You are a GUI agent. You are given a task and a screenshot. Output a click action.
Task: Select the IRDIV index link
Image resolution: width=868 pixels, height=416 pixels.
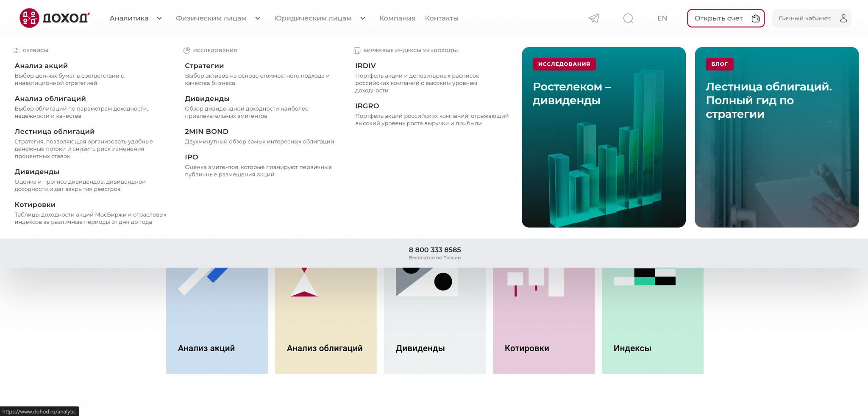(x=365, y=66)
